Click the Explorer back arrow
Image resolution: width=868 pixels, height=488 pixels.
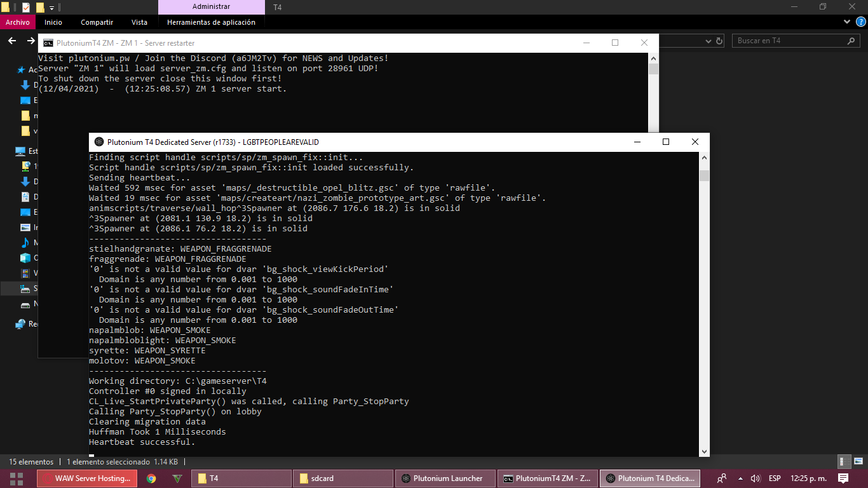[x=12, y=41]
